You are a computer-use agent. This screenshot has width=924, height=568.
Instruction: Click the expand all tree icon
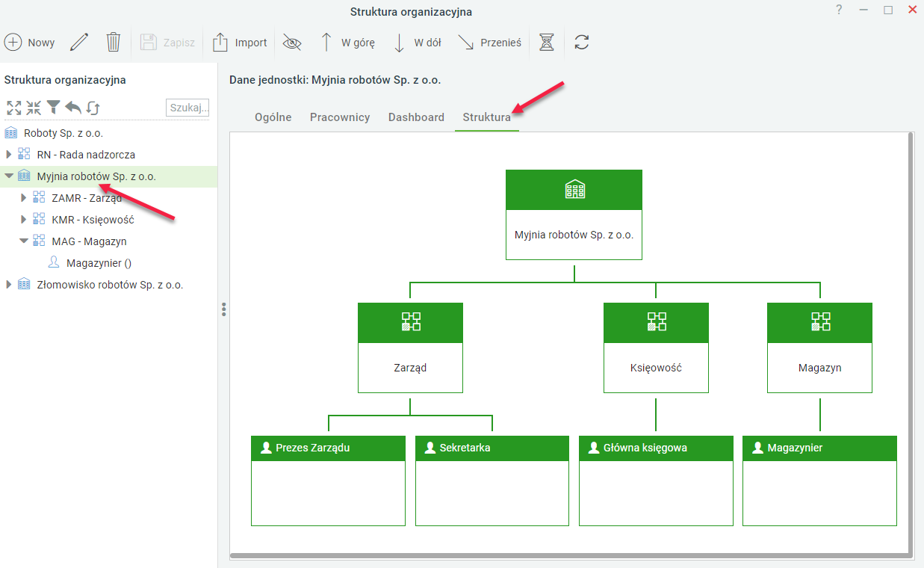click(x=14, y=108)
